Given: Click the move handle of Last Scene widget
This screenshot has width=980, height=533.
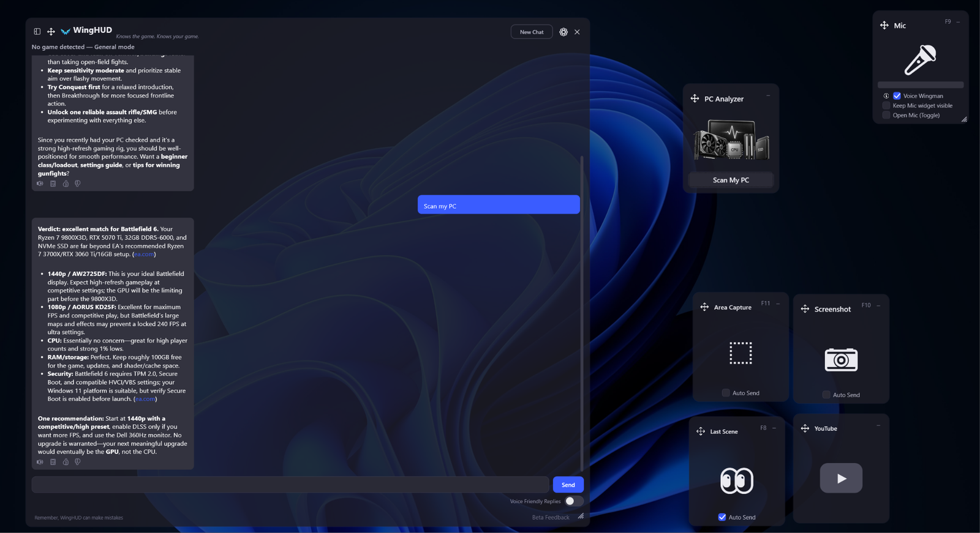Looking at the screenshot, I should pyautogui.click(x=701, y=431).
